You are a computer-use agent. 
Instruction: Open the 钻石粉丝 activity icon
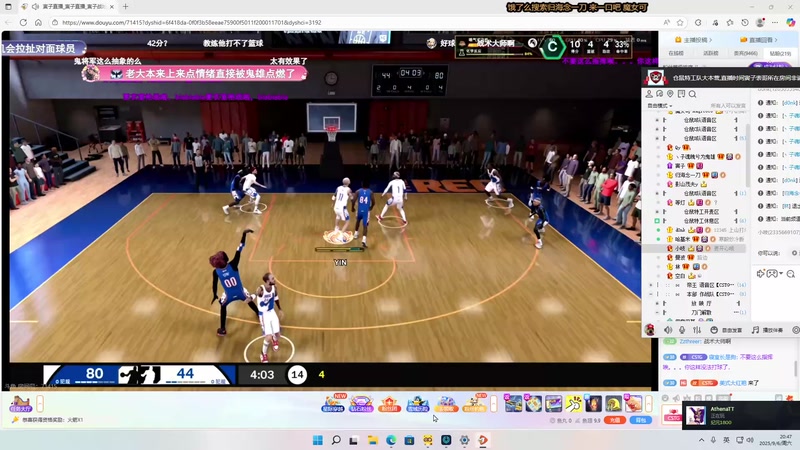click(x=361, y=404)
